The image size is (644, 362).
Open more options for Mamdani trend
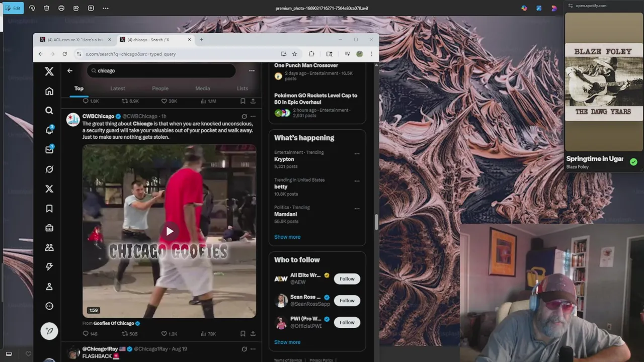(x=357, y=209)
